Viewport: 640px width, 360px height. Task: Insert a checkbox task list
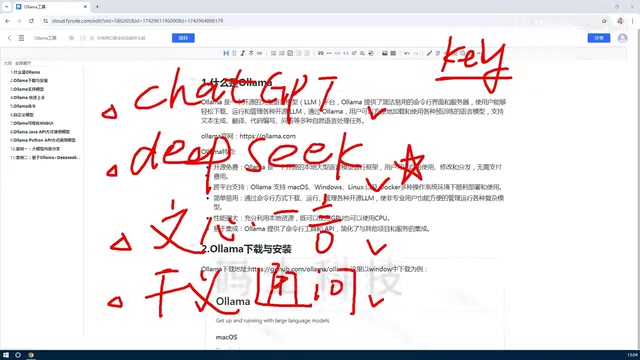(x=290, y=53)
